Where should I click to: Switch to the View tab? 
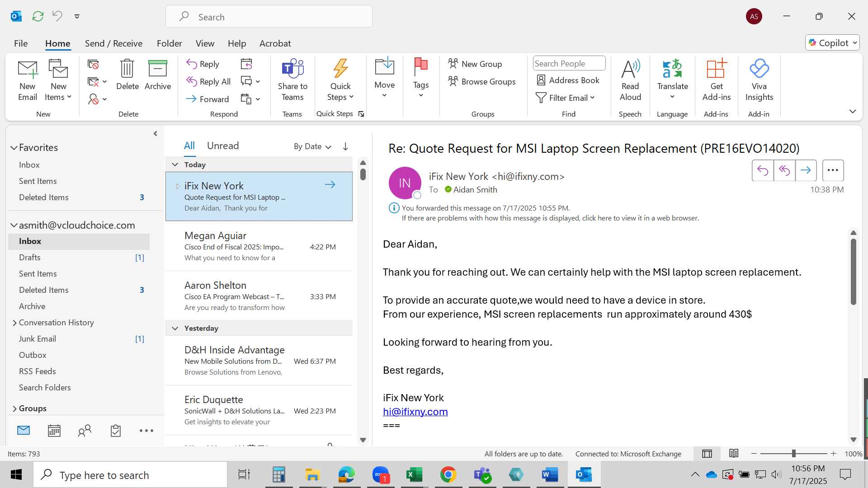coord(205,43)
